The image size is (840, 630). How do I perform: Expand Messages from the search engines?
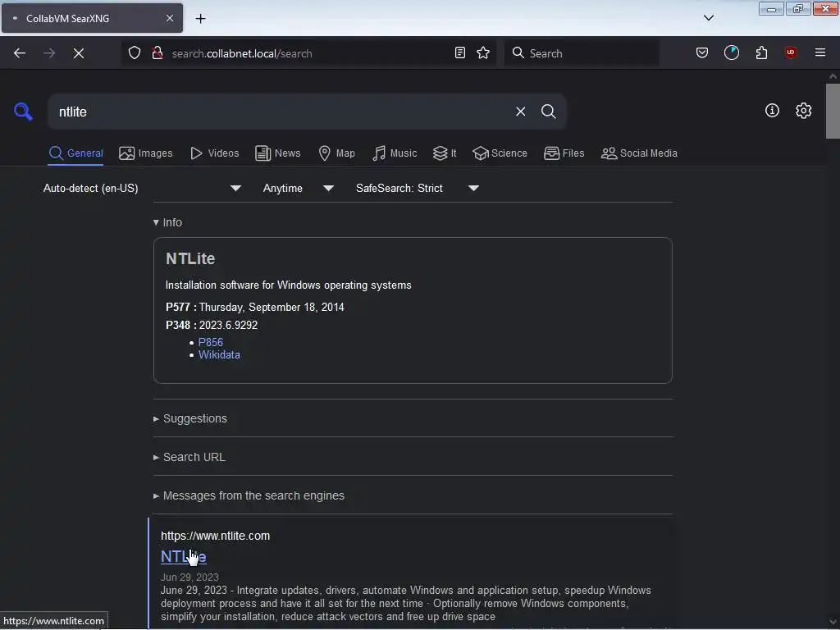point(249,495)
